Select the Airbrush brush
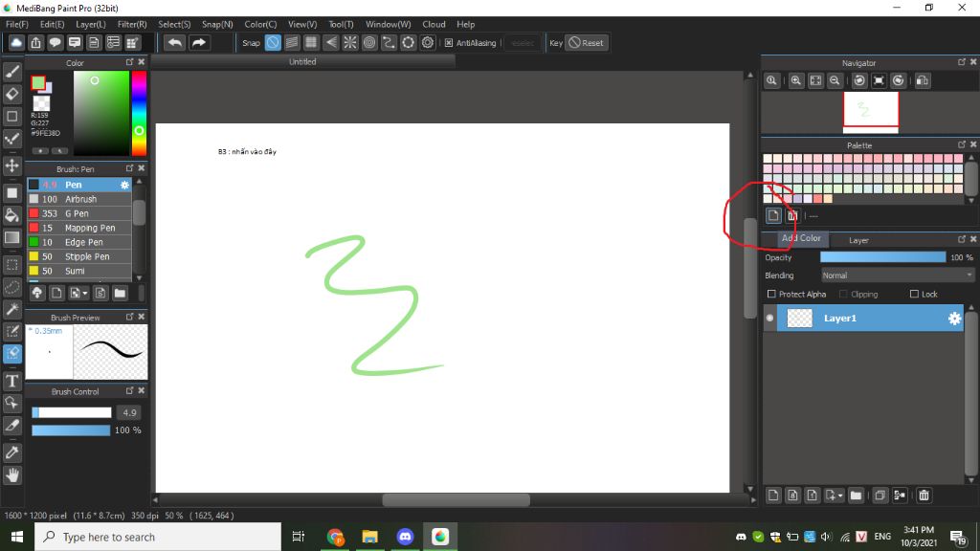The image size is (980, 551). 79,199
